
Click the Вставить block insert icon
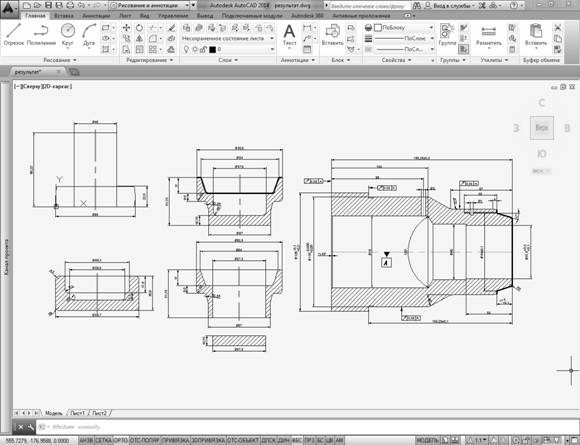[x=332, y=34]
